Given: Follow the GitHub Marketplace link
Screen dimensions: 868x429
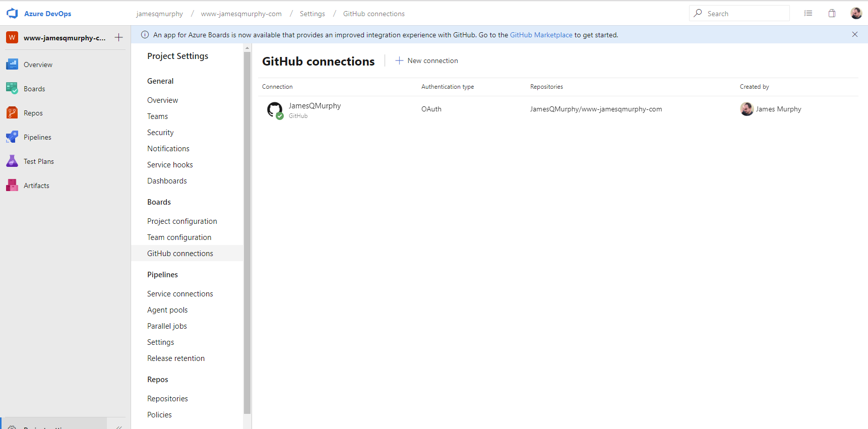Looking at the screenshot, I should [x=541, y=35].
